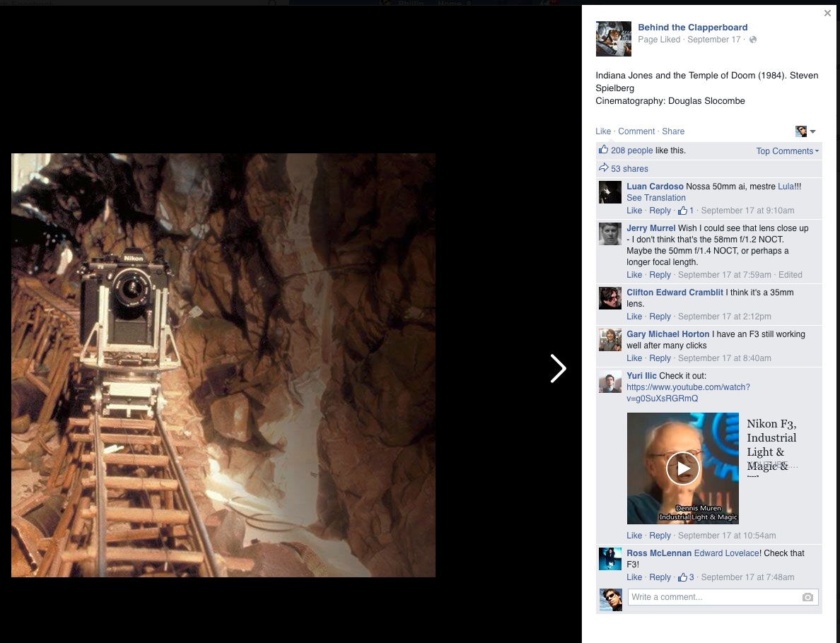The height and width of the screenshot is (643, 840).
Task: Open the September 17 at 7:59am timestamp
Action: (x=724, y=275)
